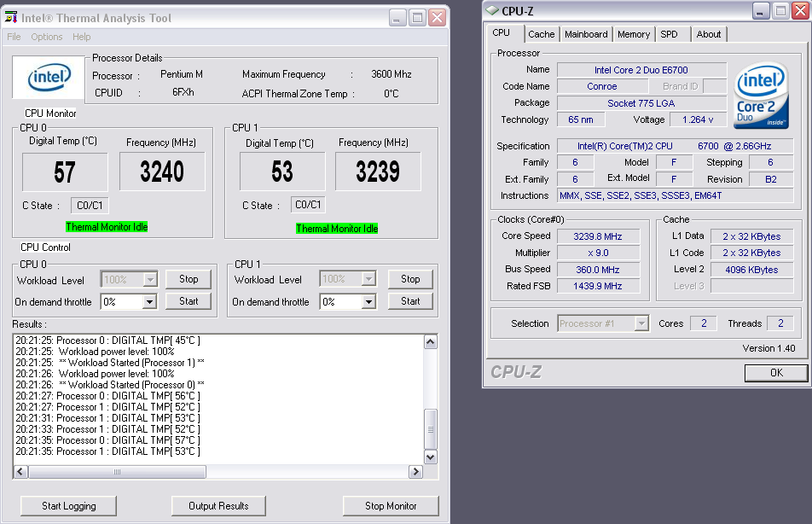Screen dimensions: 812x524
Task: Click the Name field Intel Core 2 Duo E6700
Action: coord(641,70)
